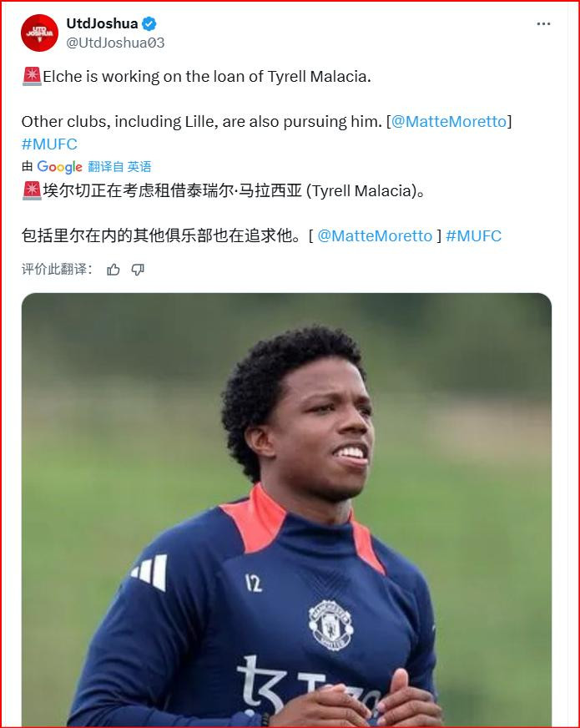The height and width of the screenshot is (728, 580).
Task: Click the 评价此翻译 label
Action: 56,270
